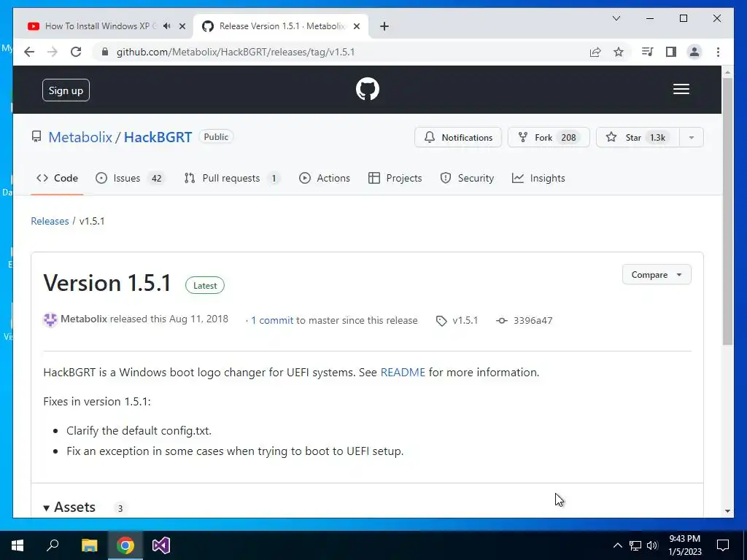Open Chrome three-dot menu
This screenshot has width=747, height=560.
pyautogui.click(x=718, y=52)
